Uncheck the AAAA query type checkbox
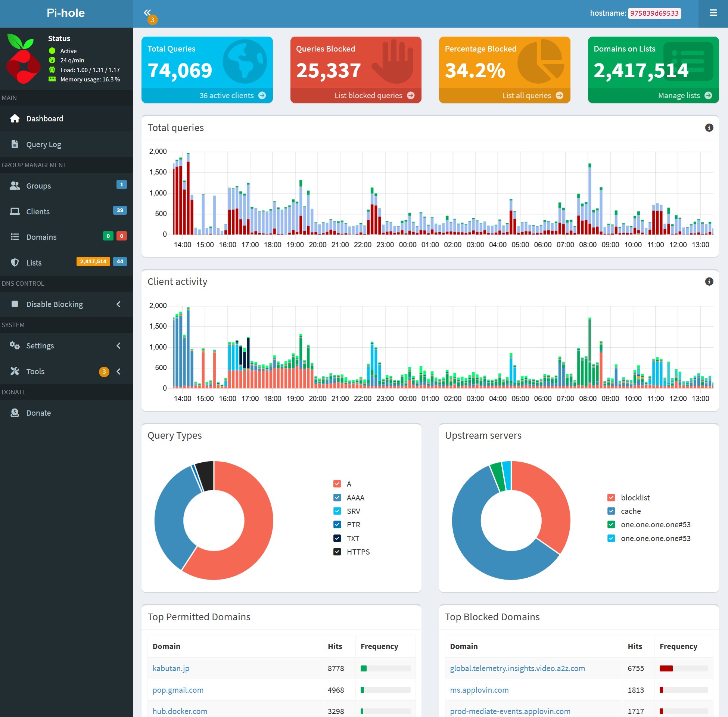728x717 pixels. pos(337,497)
